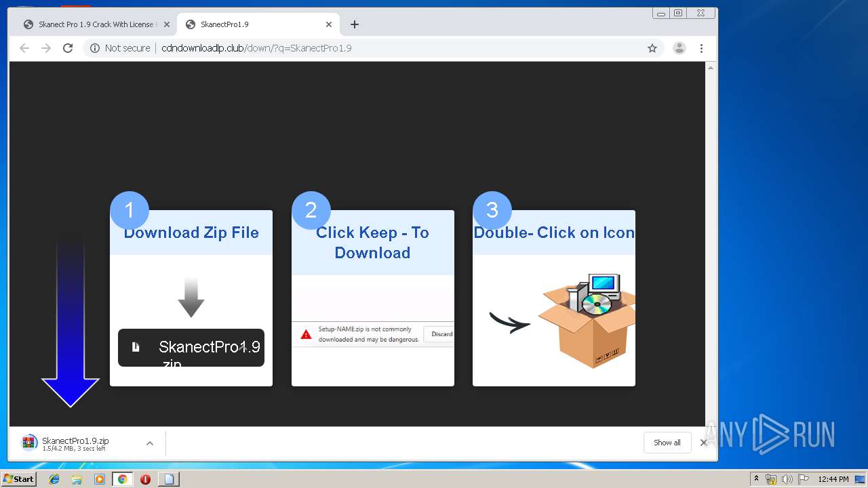Open Windows Start menu

(19, 479)
